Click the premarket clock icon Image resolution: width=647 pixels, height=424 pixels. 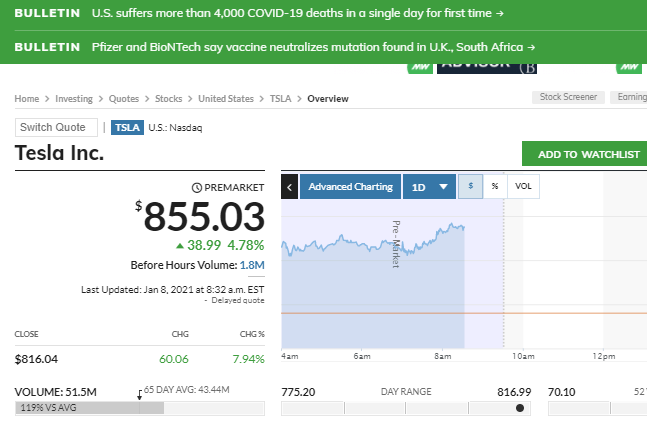pyautogui.click(x=198, y=187)
